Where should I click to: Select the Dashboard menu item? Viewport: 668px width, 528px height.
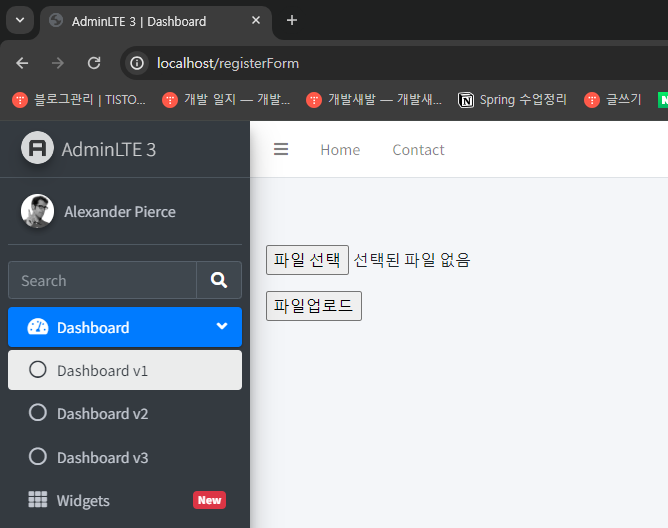click(x=125, y=327)
